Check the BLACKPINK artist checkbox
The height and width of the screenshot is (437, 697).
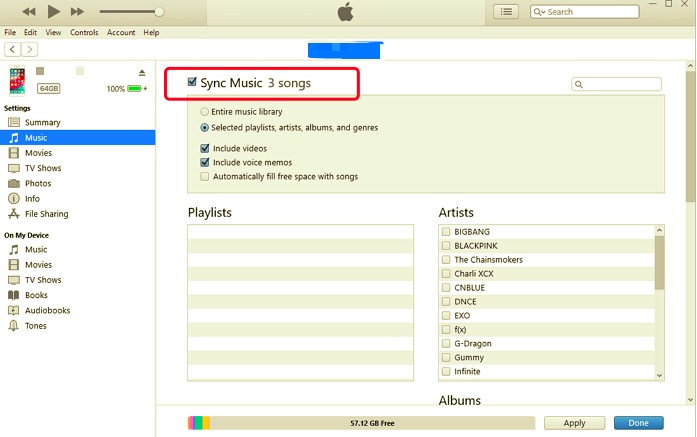pos(446,245)
